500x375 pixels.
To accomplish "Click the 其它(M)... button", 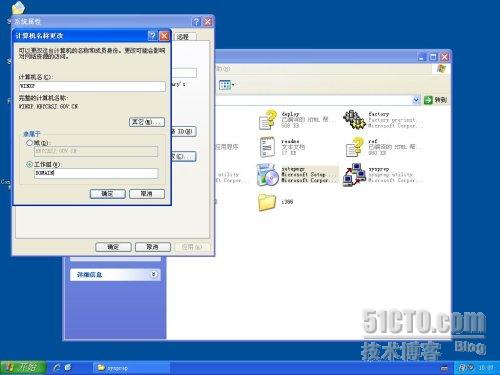I will tap(147, 122).
